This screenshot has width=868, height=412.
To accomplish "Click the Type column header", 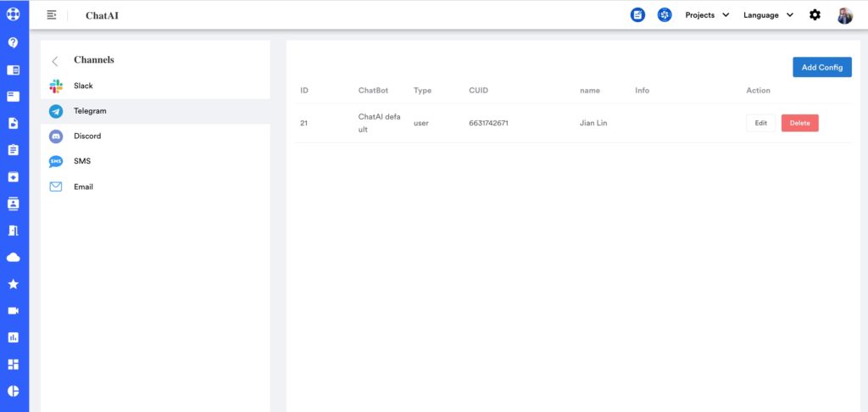I will click(422, 90).
